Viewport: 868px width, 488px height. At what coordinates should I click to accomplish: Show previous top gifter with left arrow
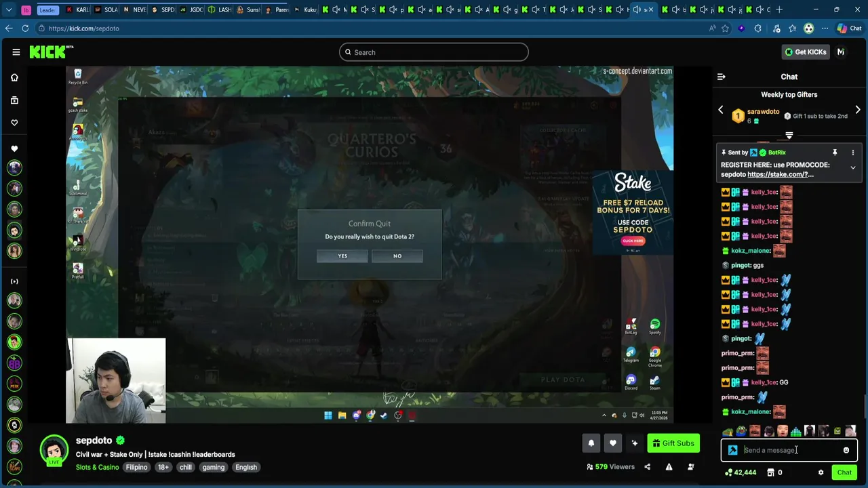click(x=721, y=110)
